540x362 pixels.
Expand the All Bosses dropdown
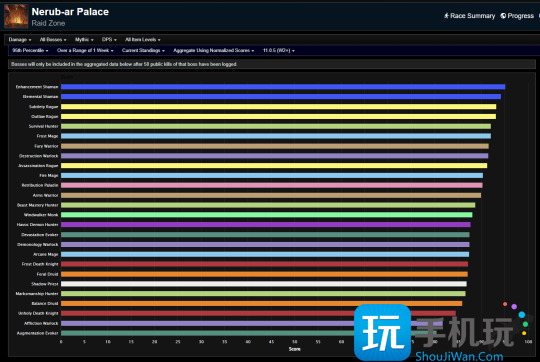[x=53, y=40]
